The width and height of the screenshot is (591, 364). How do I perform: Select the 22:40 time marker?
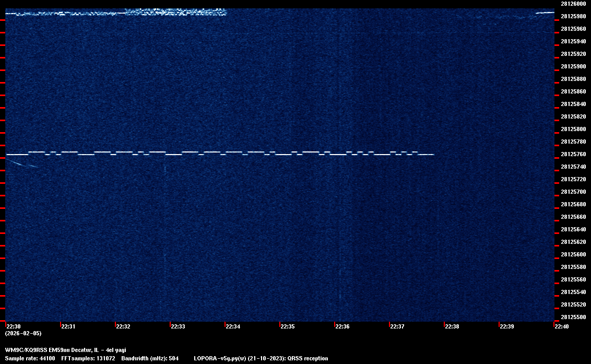(x=561, y=326)
